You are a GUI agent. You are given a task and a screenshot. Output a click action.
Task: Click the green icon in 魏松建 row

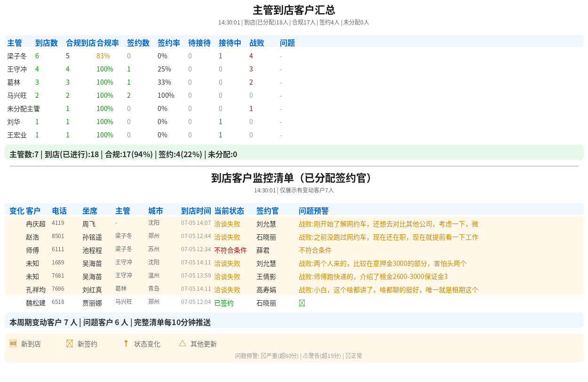pyautogui.click(x=302, y=303)
